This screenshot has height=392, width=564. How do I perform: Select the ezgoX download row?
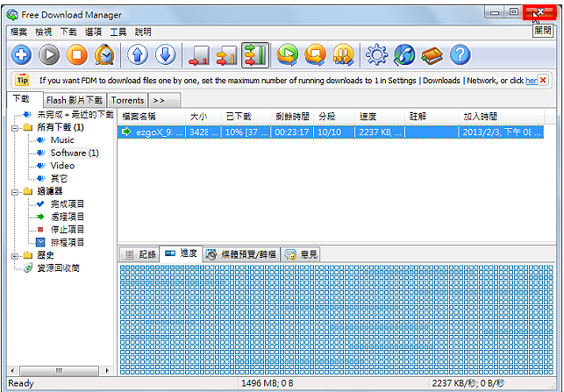coord(331,132)
